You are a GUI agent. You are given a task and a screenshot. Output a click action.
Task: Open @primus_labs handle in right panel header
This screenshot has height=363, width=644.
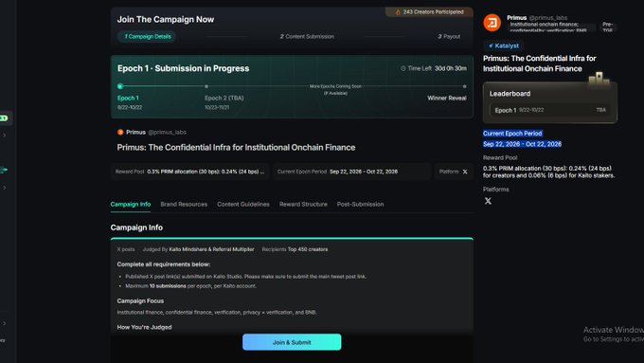(x=548, y=18)
